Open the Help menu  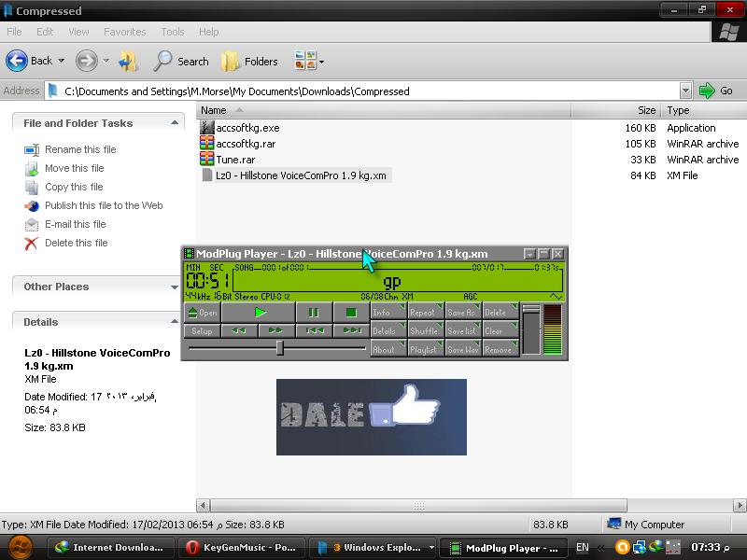208,32
